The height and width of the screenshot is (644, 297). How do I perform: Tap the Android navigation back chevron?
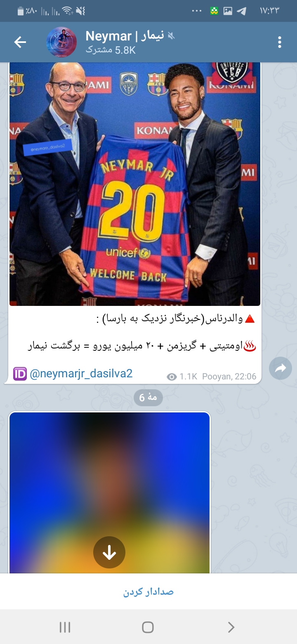coord(231,627)
